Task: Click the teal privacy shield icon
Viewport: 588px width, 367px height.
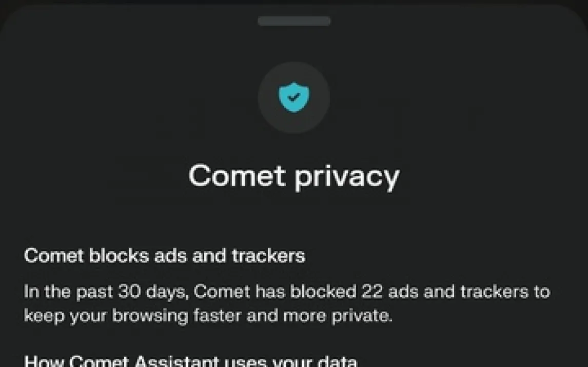Action: click(x=294, y=97)
